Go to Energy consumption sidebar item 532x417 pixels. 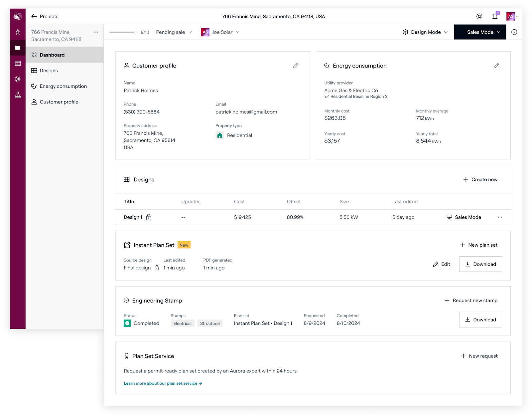pos(63,86)
